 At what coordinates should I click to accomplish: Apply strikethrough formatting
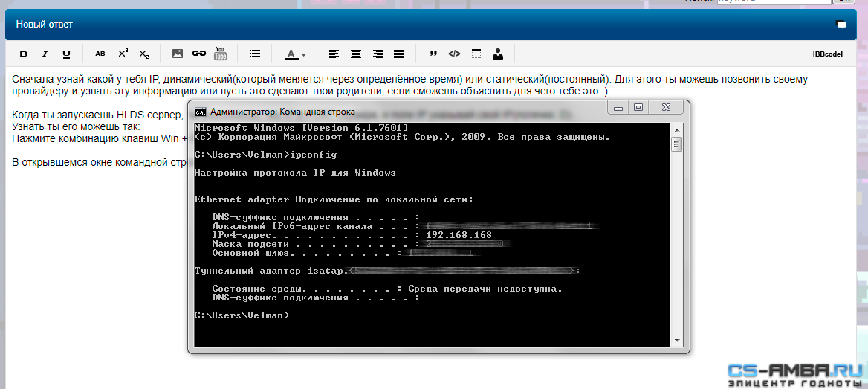click(100, 54)
